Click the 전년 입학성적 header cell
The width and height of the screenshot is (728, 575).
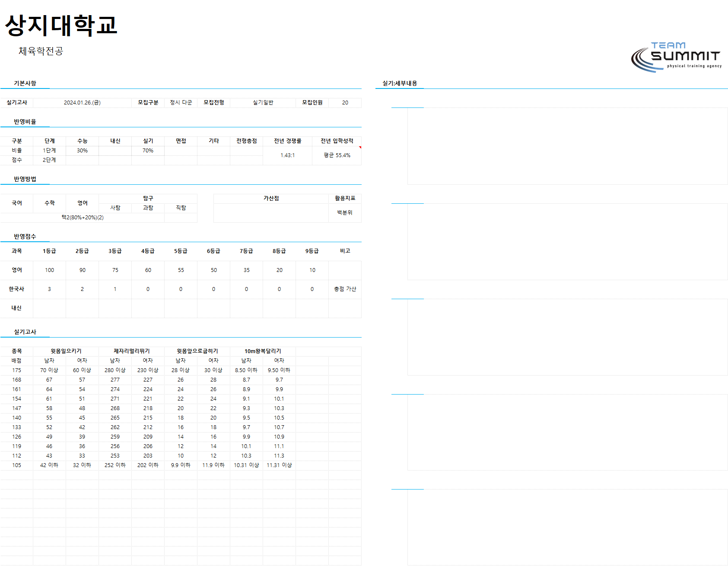point(337,141)
